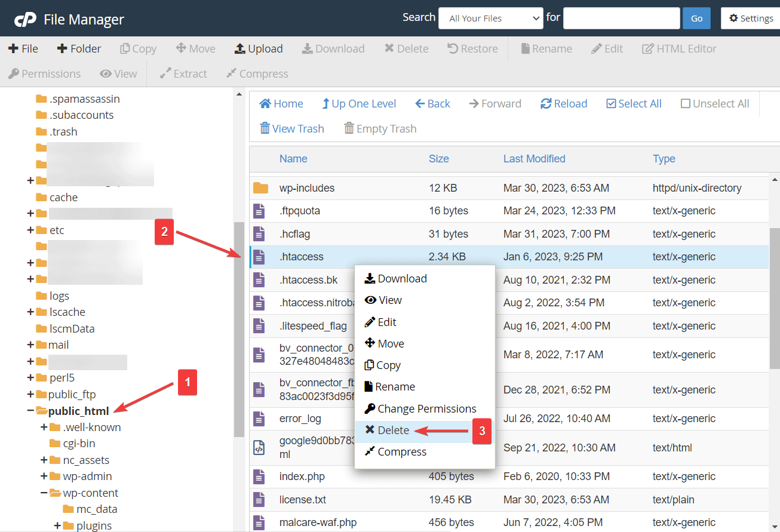Expand the wp-admin folder in tree

(44, 476)
